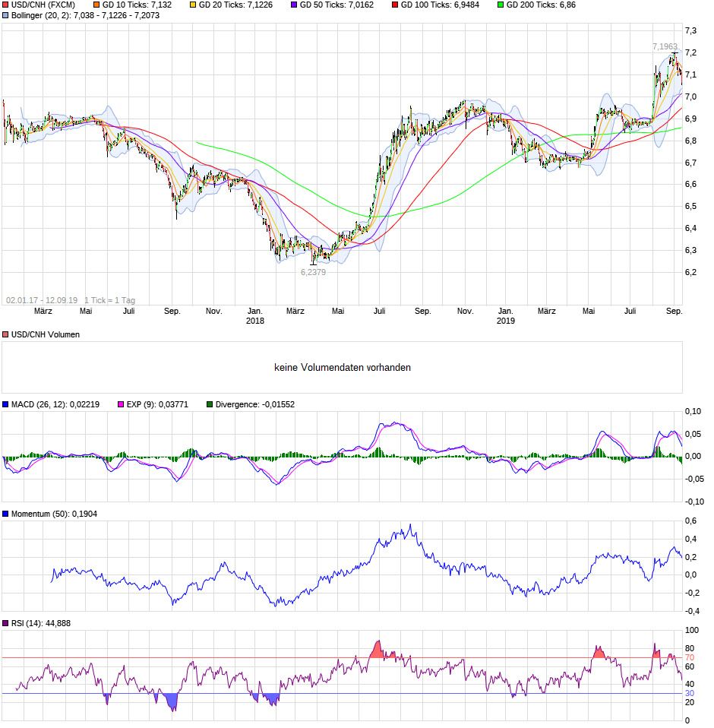Click the RSI (14): 44,888 label

tap(41, 624)
